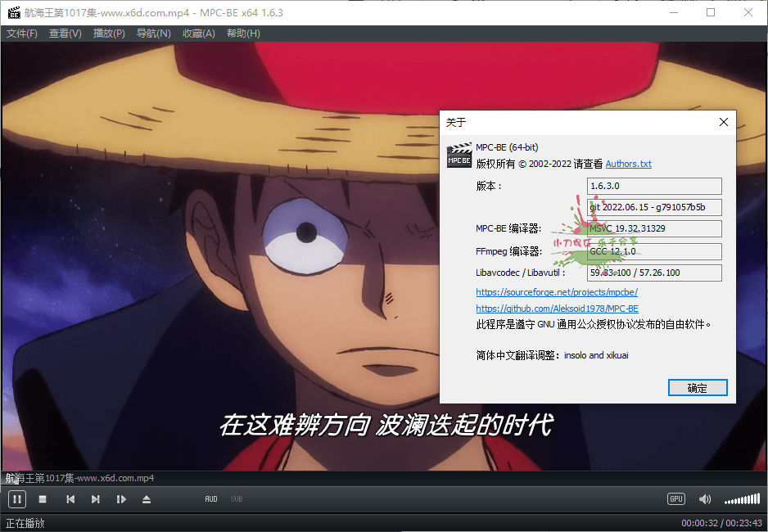
Task: Click the eject disc icon
Action: click(147, 498)
